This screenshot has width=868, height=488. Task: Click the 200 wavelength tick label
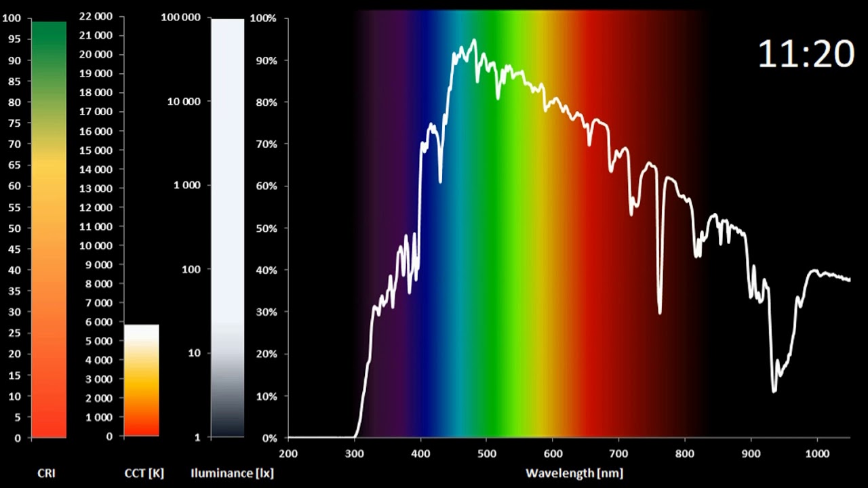(288, 453)
